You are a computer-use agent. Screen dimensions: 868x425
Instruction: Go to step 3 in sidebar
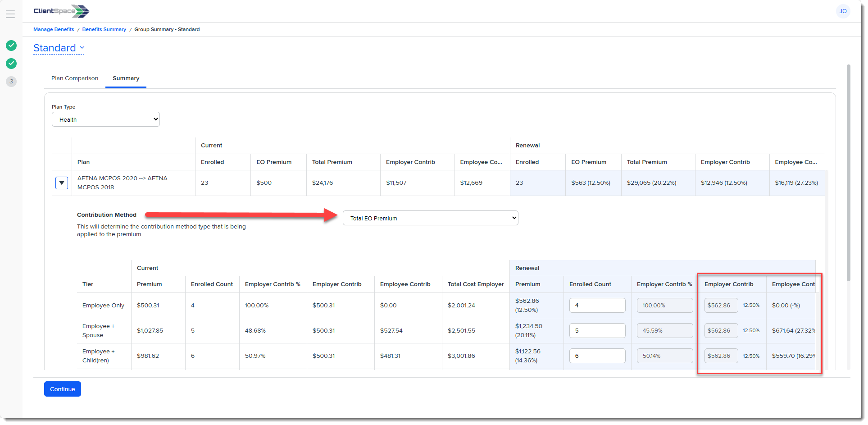(11, 82)
